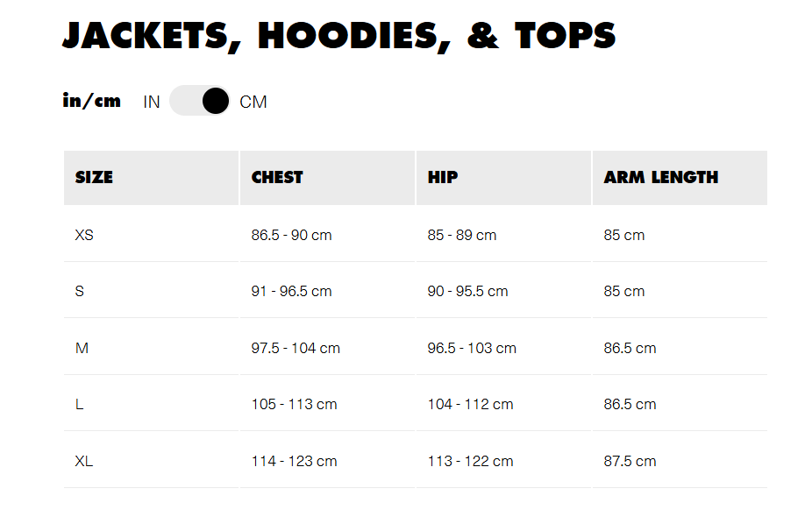This screenshot has height=531, width=812.
Task: Click the XS chest value 86.5 - 90 cm
Action: click(x=291, y=235)
